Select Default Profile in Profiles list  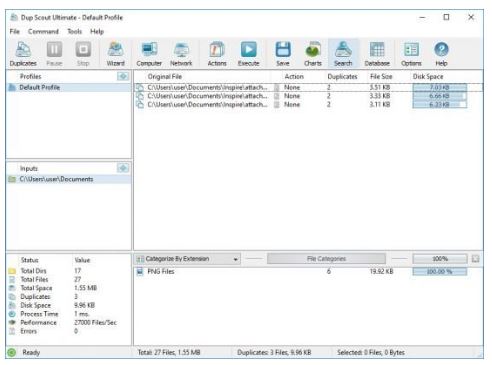69,87
